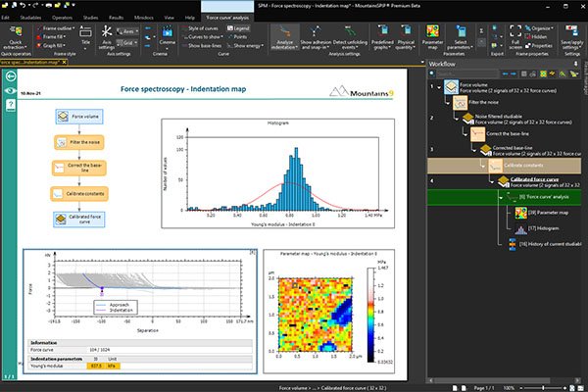Toggle the Legend option
Image resolution: width=588 pixels, height=392 pixels.
pyautogui.click(x=238, y=28)
